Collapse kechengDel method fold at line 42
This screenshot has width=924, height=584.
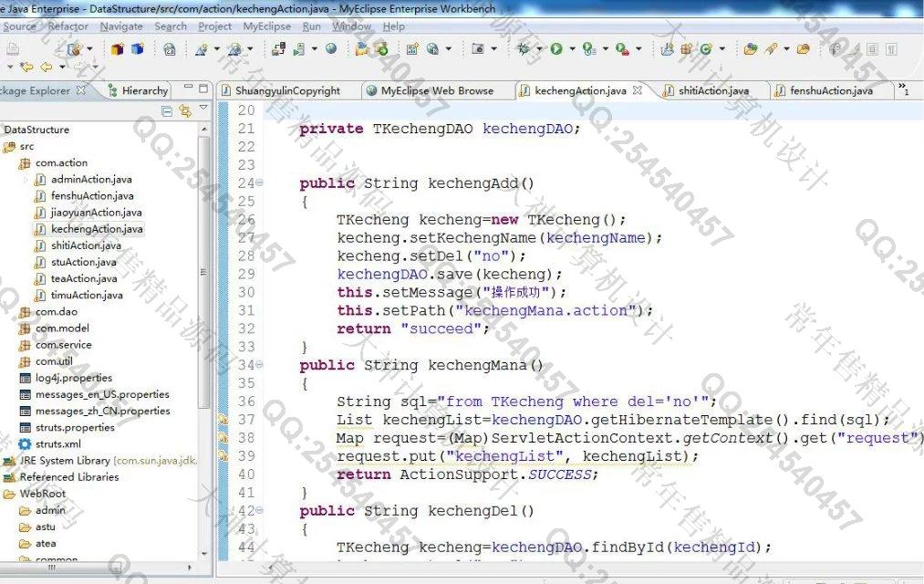click(259, 511)
